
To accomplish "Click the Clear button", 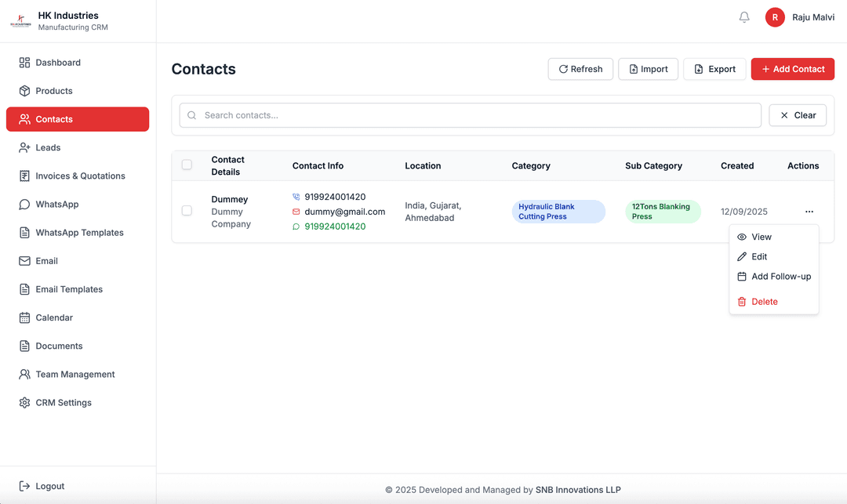I will click(798, 115).
